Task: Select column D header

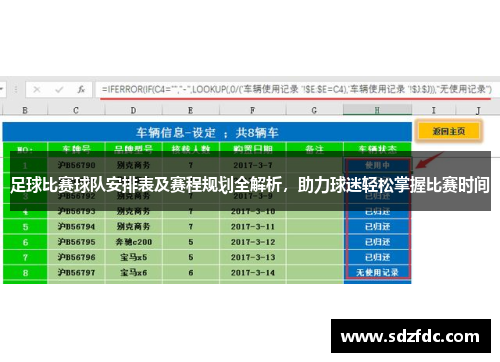Action: click(133, 110)
